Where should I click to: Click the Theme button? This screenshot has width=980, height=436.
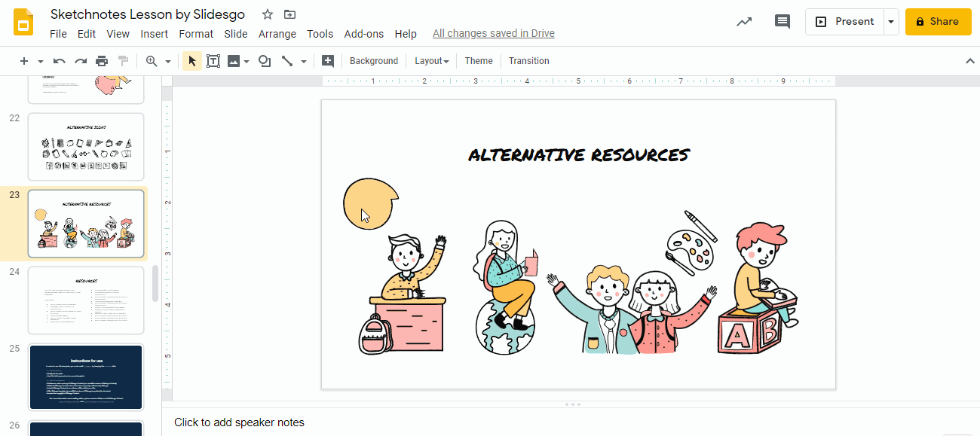pyautogui.click(x=479, y=61)
